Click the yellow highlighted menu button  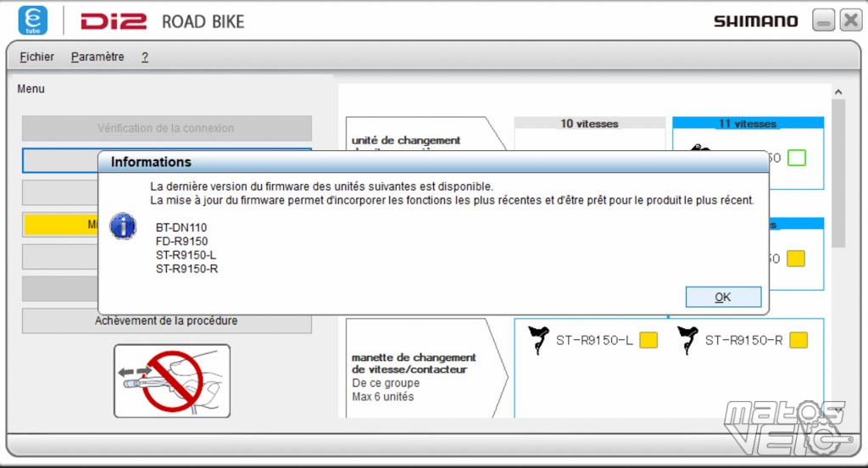[x=61, y=225]
